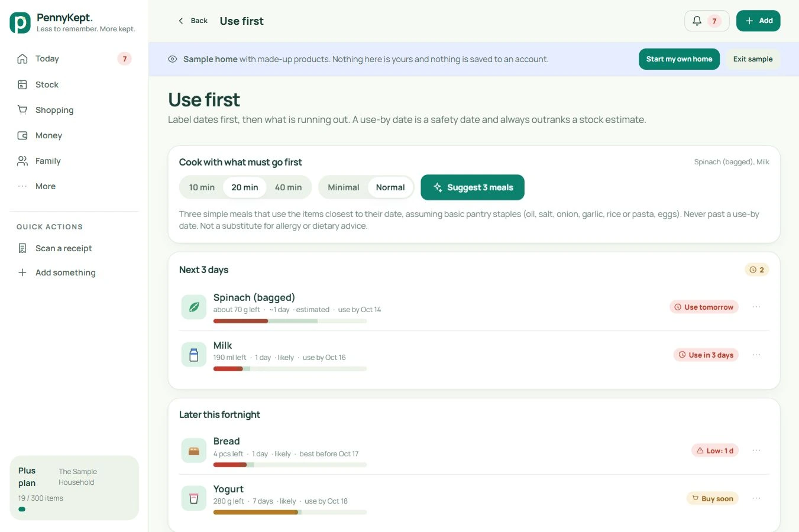Click the Milk stock progress bar
The image size is (799, 532).
click(x=290, y=369)
